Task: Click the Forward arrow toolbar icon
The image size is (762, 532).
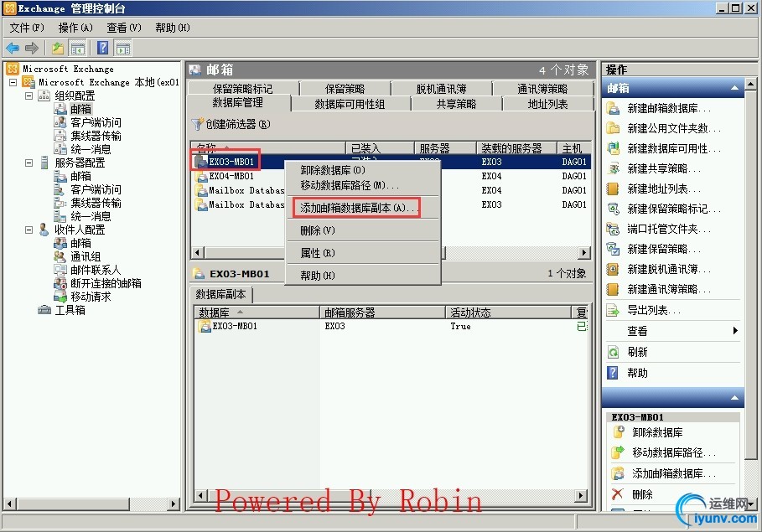Action: pyautogui.click(x=31, y=48)
